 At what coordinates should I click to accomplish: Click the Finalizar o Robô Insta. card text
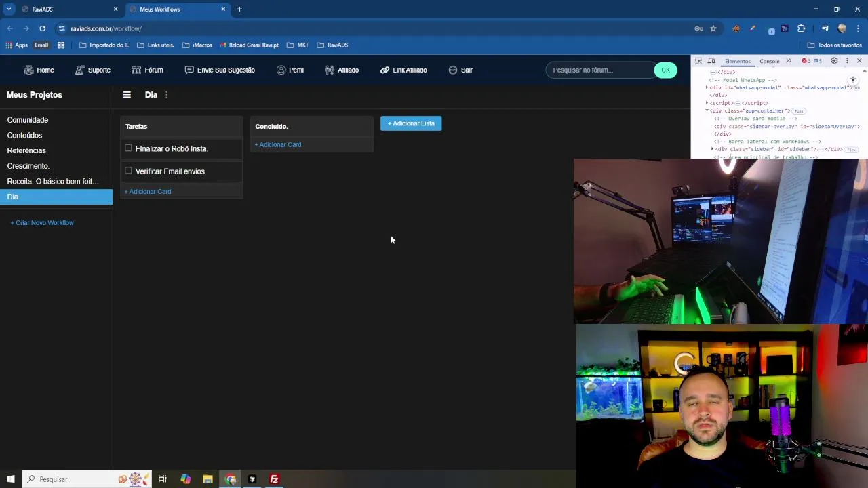[x=172, y=148]
